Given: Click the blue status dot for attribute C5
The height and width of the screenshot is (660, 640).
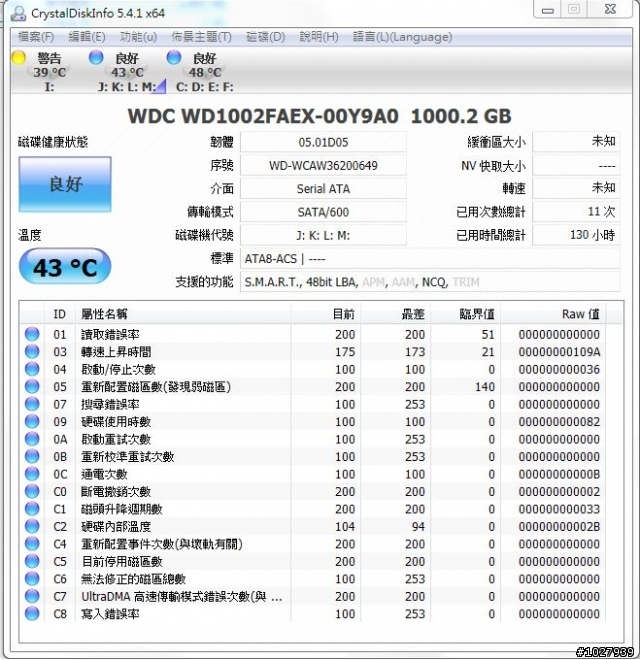Looking at the screenshot, I should (32, 561).
